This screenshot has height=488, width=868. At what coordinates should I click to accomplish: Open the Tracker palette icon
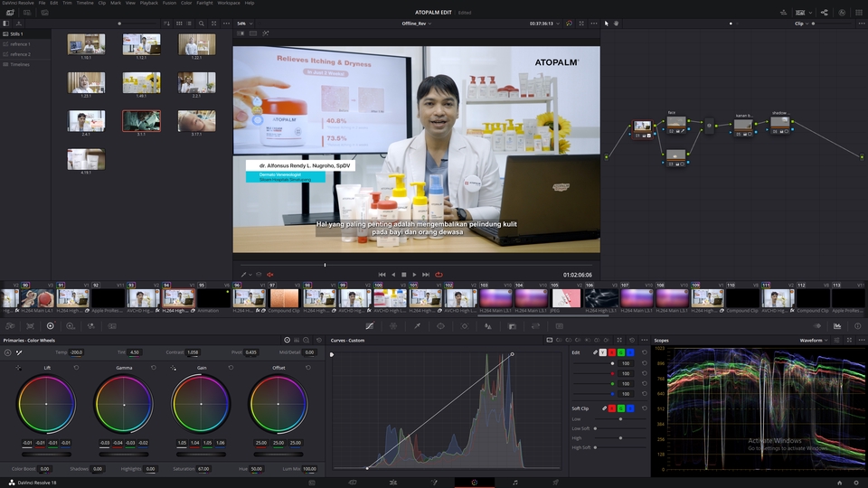pos(465,326)
